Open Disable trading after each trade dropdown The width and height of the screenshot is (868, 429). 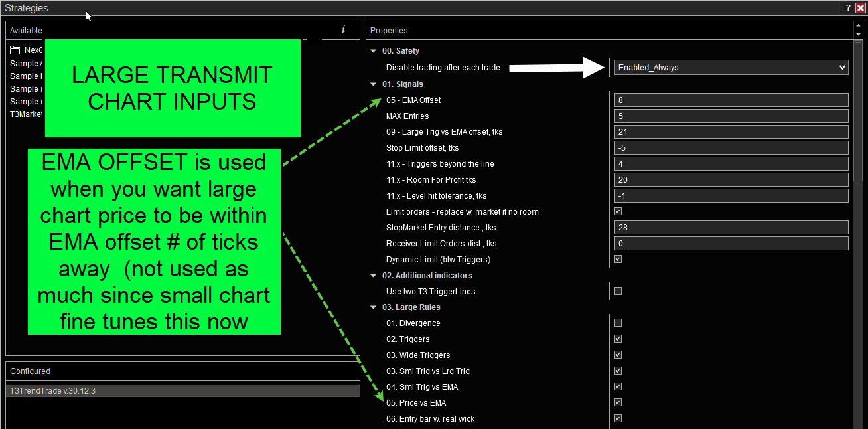[731, 67]
